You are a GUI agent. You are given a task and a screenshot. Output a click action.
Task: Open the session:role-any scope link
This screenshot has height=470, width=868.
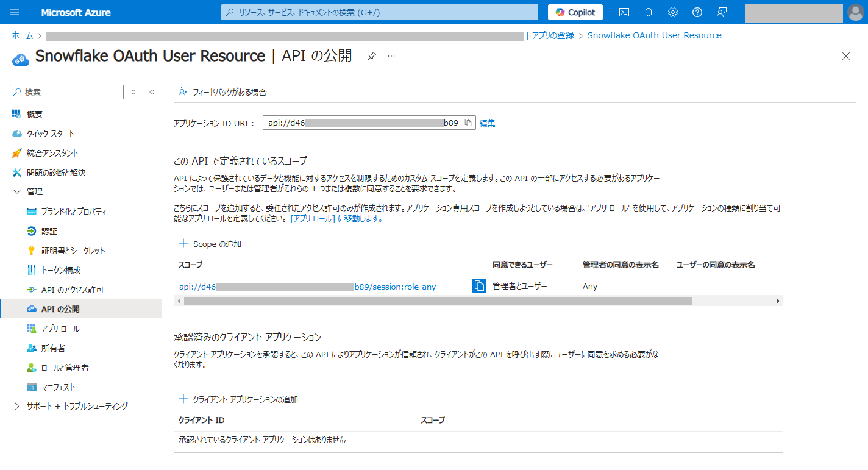(307, 287)
